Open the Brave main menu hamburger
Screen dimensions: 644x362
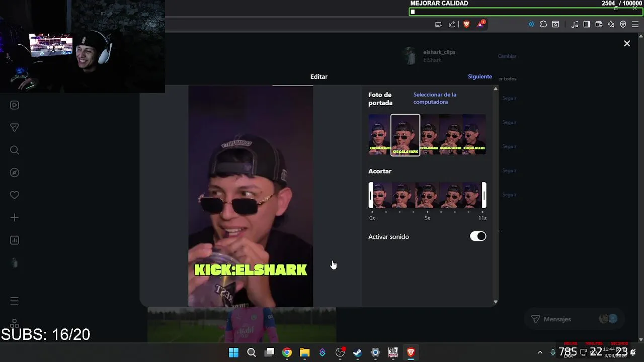(635, 24)
